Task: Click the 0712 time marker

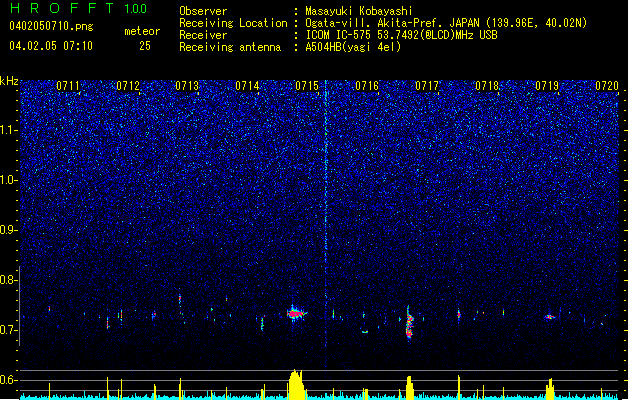Action: 128,86
